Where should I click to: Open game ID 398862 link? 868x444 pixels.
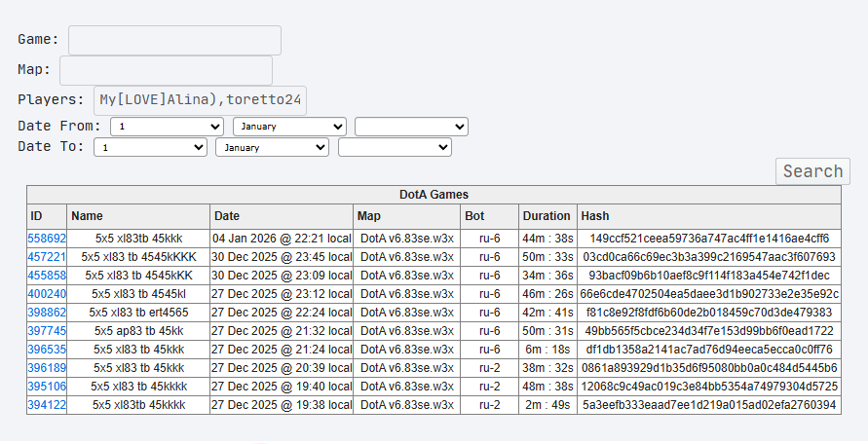pos(47,313)
